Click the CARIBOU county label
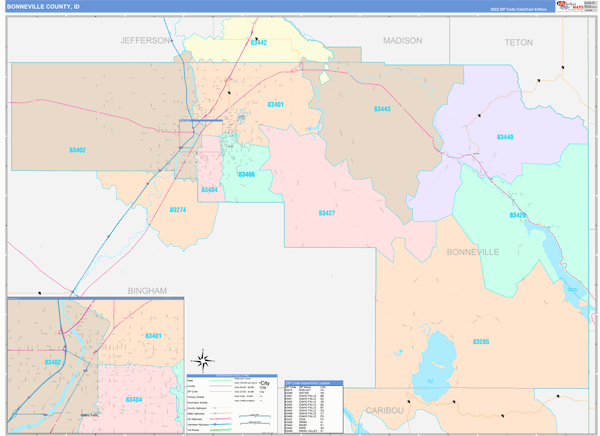 [379, 411]
